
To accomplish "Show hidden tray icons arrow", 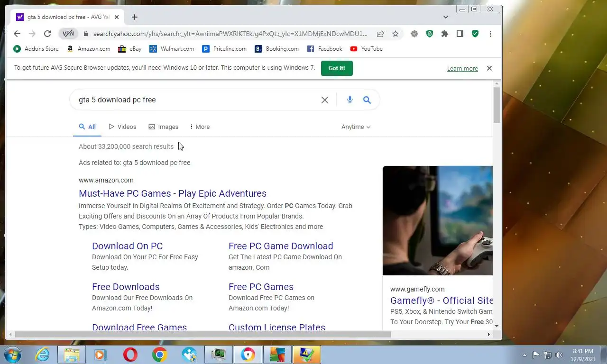I will (x=524, y=355).
